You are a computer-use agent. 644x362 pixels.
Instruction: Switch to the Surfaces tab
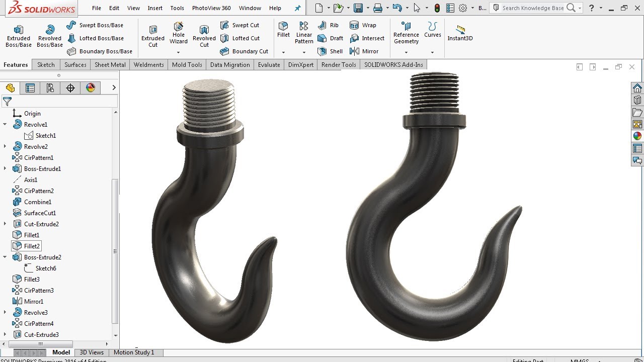(x=75, y=65)
